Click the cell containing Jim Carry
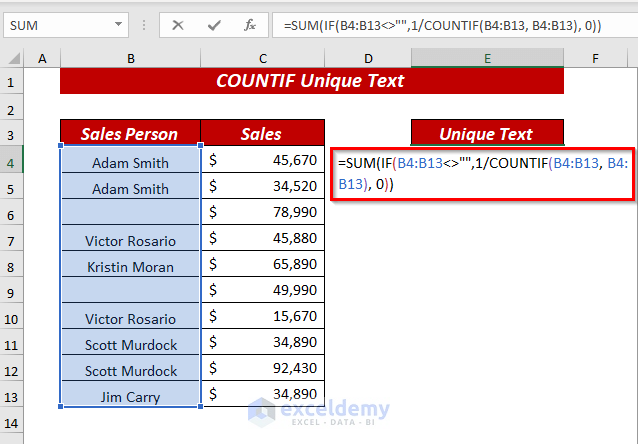 tap(131, 397)
